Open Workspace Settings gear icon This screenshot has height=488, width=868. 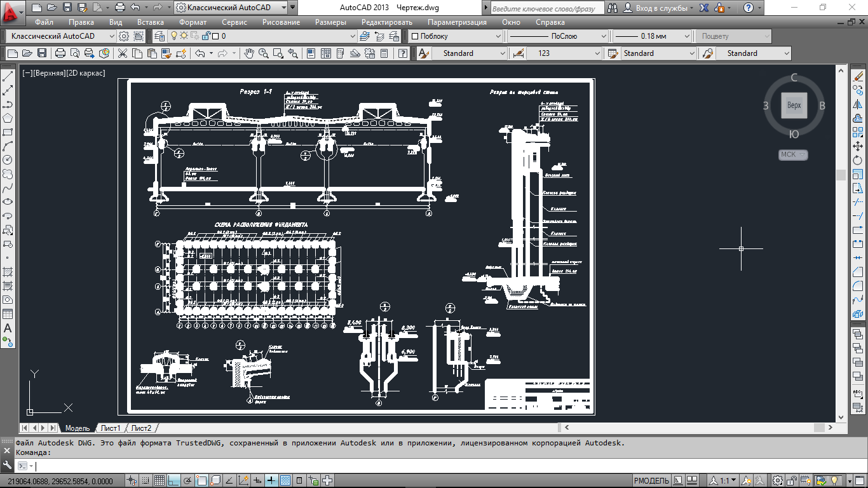pos(124,36)
